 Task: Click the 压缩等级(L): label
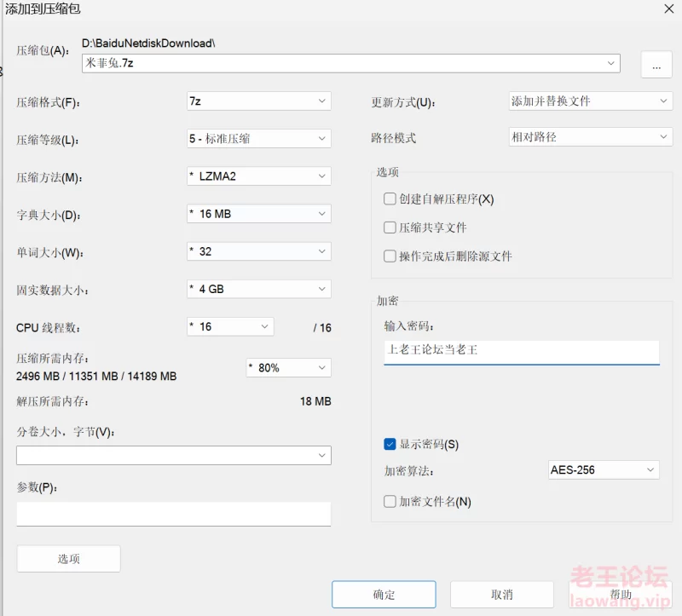point(48,140)
